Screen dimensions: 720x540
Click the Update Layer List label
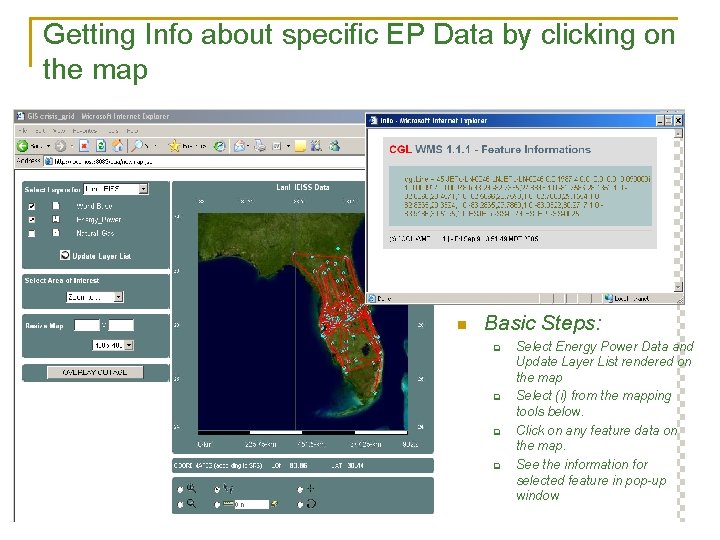[x=101, y=256]
